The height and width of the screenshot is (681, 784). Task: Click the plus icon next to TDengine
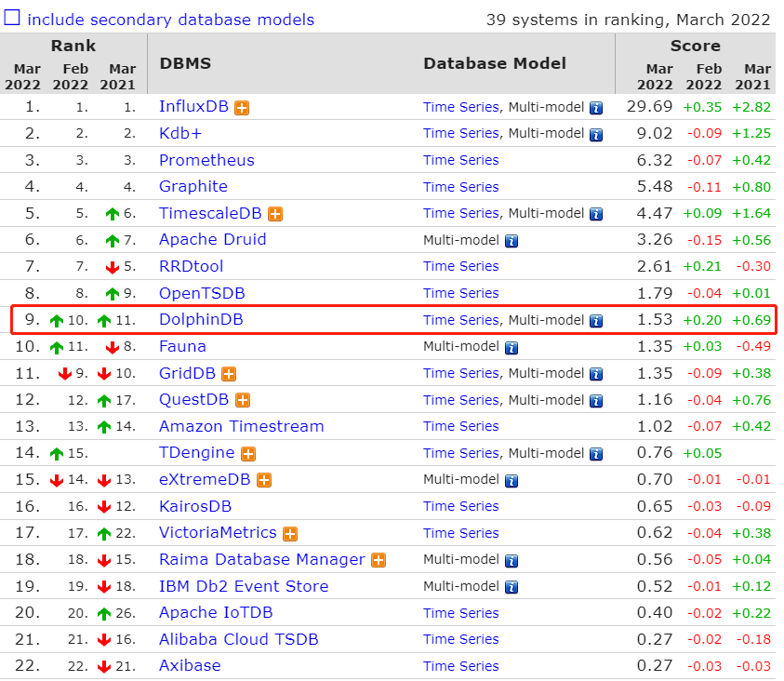[x=248, y=454]
